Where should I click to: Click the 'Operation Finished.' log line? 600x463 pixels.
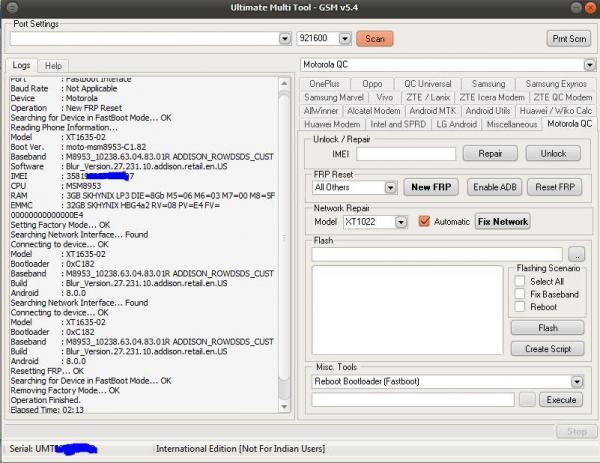(x=46, y=400)
